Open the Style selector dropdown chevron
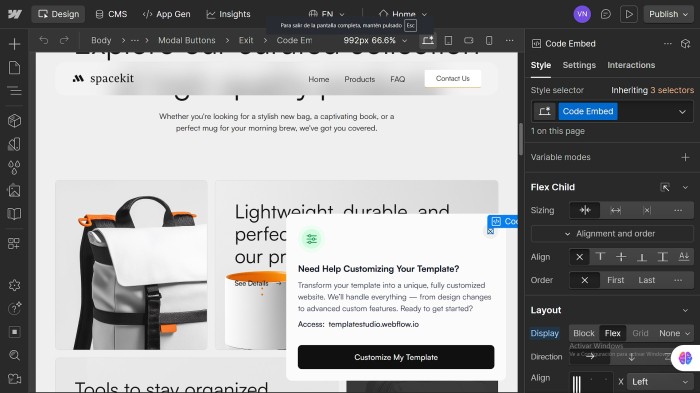The width and height of the screenshot is (700, 393). [x=682, y=112]
